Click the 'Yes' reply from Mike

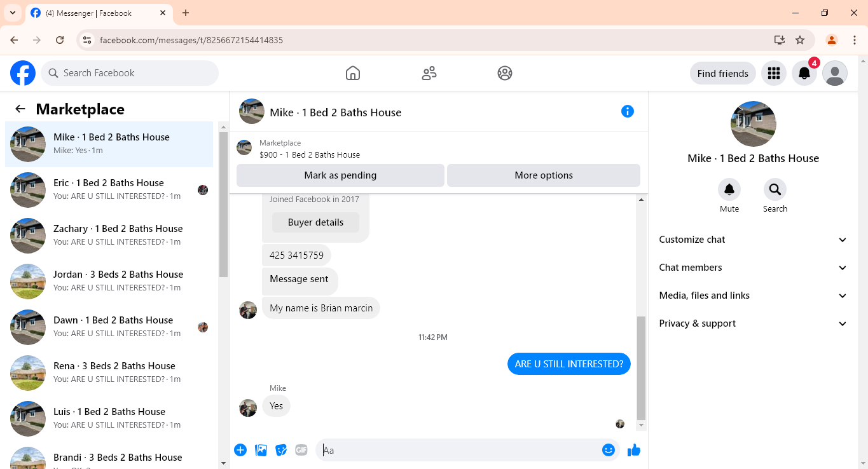[x=276, y=406]
